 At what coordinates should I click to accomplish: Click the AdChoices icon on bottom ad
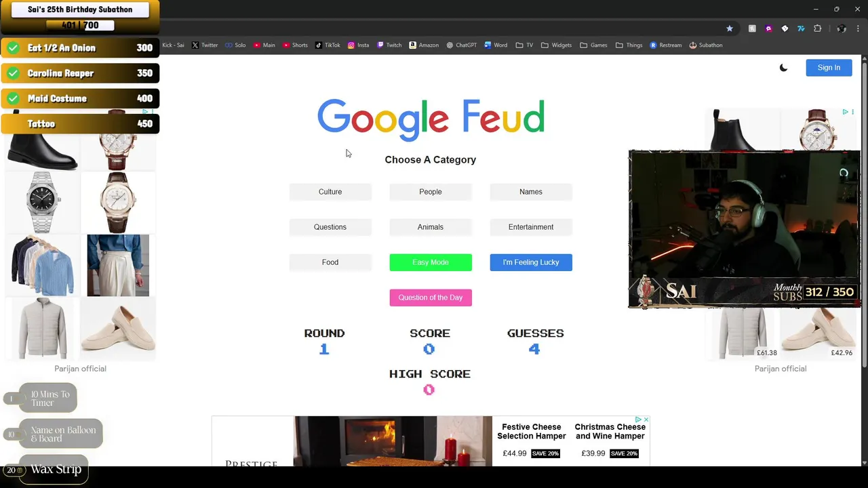point(638,420)
